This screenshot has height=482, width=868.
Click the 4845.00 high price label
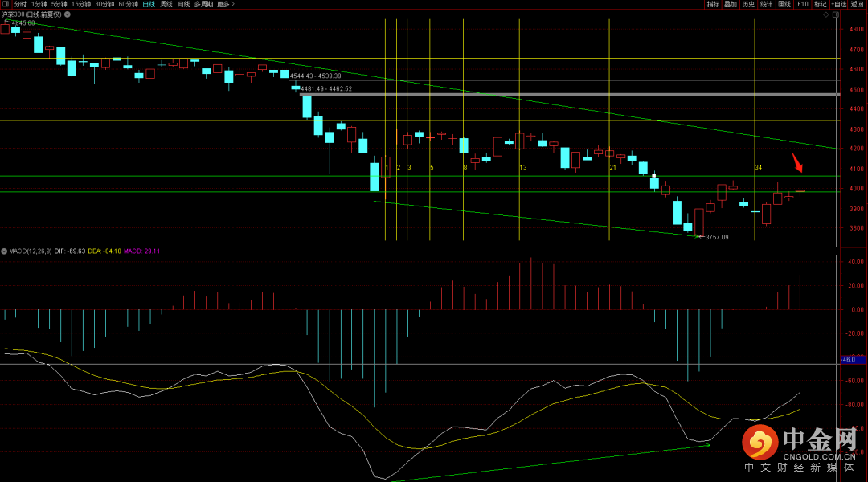point(23,23)
